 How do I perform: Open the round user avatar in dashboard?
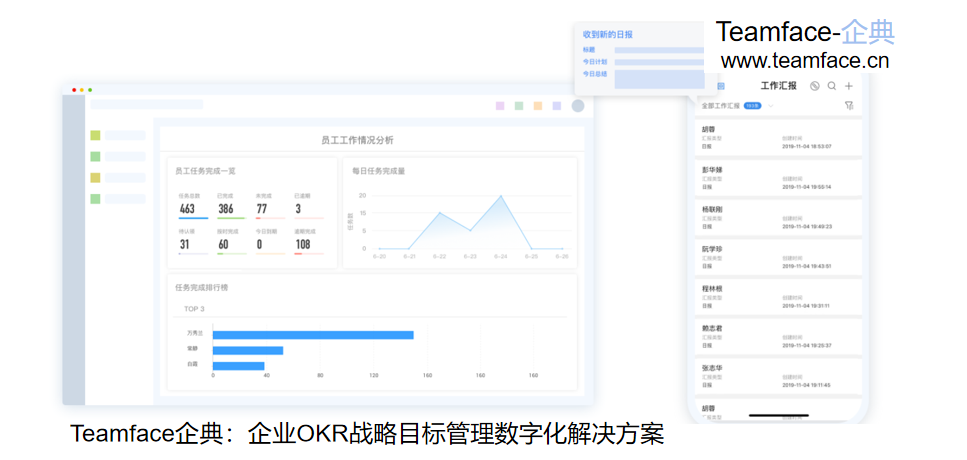pos(578,106)
